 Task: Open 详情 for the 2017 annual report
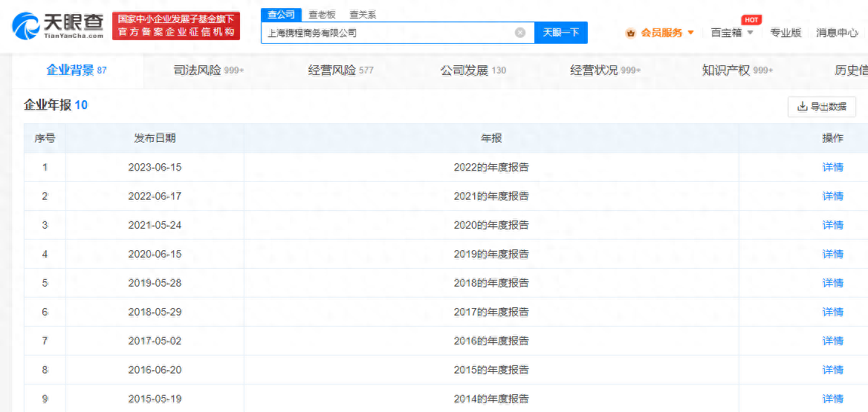[832, 312]
